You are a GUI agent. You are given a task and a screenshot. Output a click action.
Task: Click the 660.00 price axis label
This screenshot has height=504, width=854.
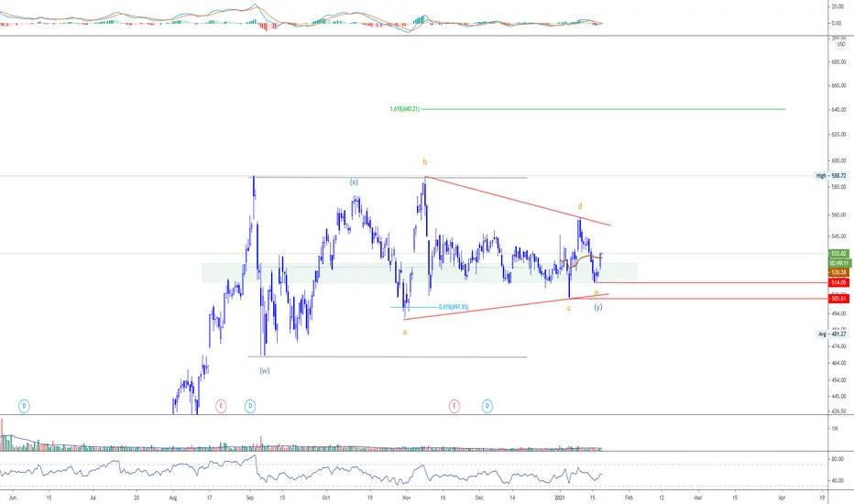click(x=838, y=85)
